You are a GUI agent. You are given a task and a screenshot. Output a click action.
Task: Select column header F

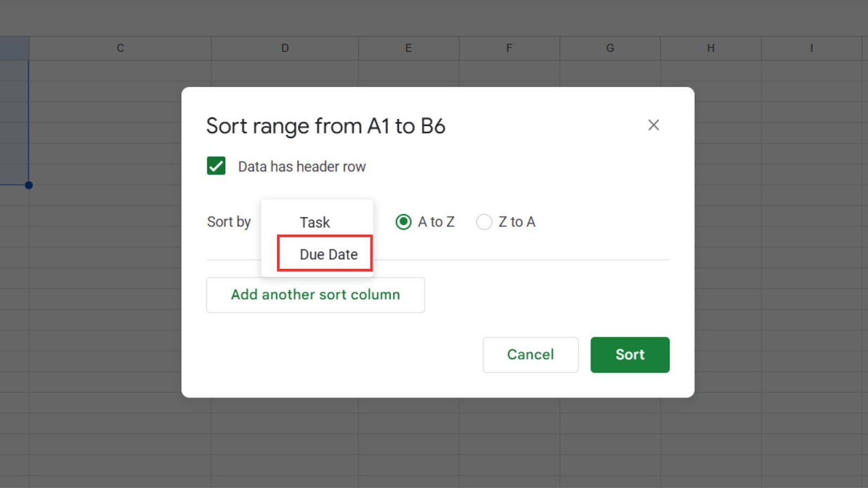point(509,48)
